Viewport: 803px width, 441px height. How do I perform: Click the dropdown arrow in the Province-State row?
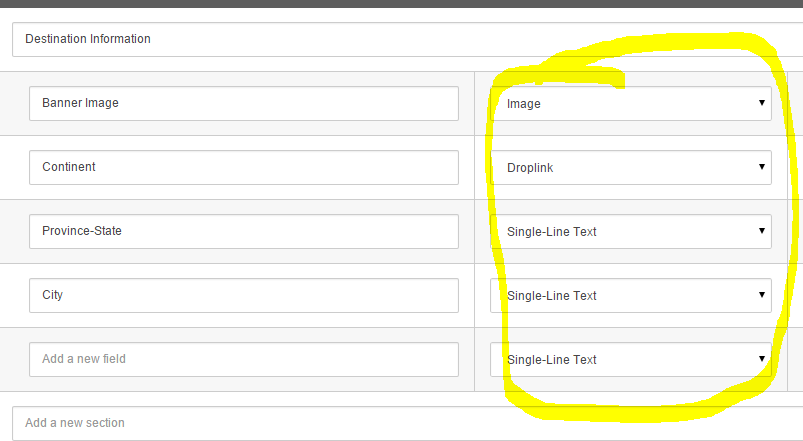coord(762,231)
